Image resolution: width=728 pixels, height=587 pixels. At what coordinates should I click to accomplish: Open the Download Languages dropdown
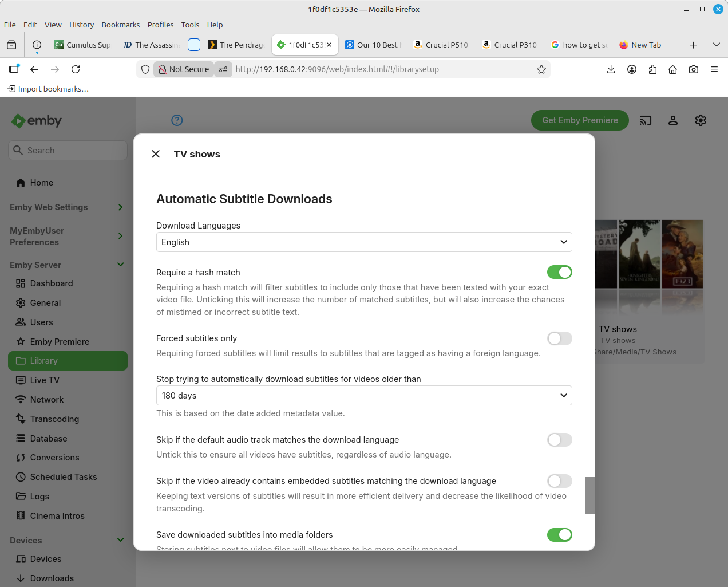click(364, 242)
